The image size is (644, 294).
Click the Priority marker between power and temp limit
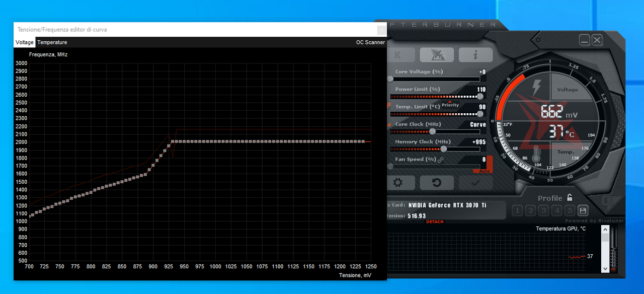point(450,104)
